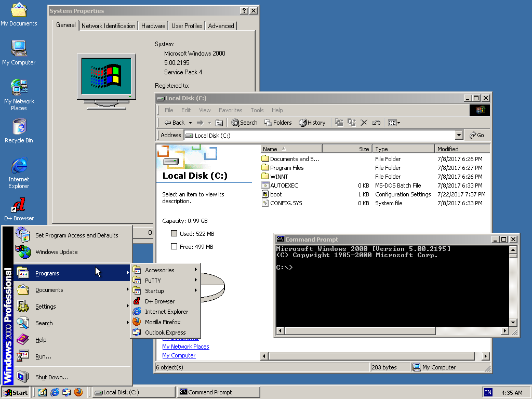The height and width of the screenshot is (399, 532).
Task: Launch Firefox from the Quick Launch bar
Action: (78, 392)
